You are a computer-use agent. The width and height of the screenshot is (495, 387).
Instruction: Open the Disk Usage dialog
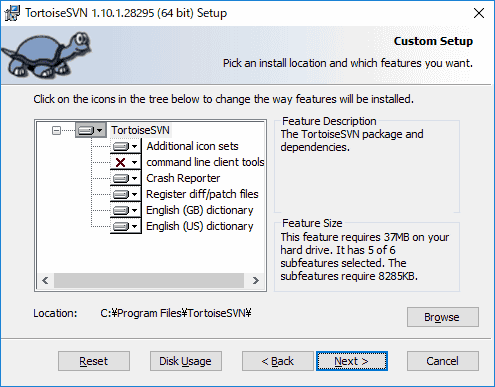tap(186, 361)
